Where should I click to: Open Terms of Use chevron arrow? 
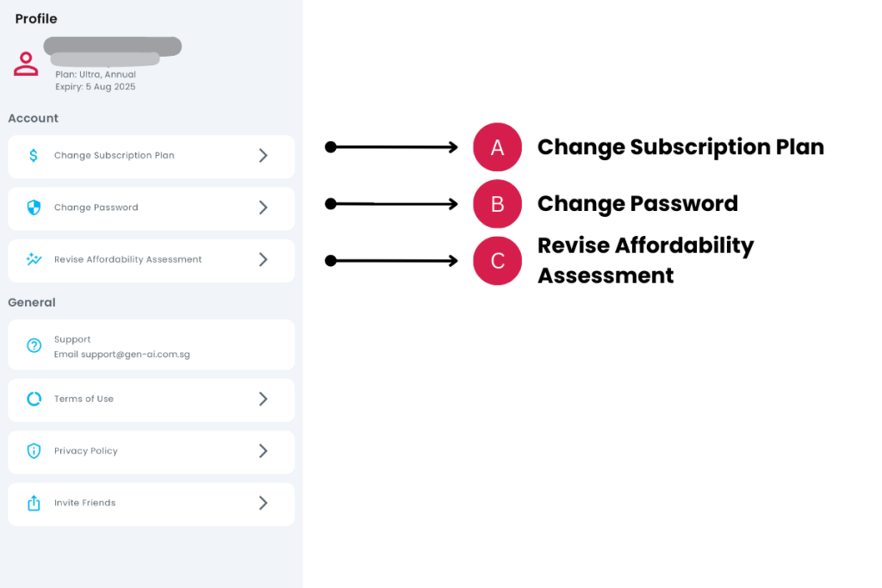pos(264,399)
